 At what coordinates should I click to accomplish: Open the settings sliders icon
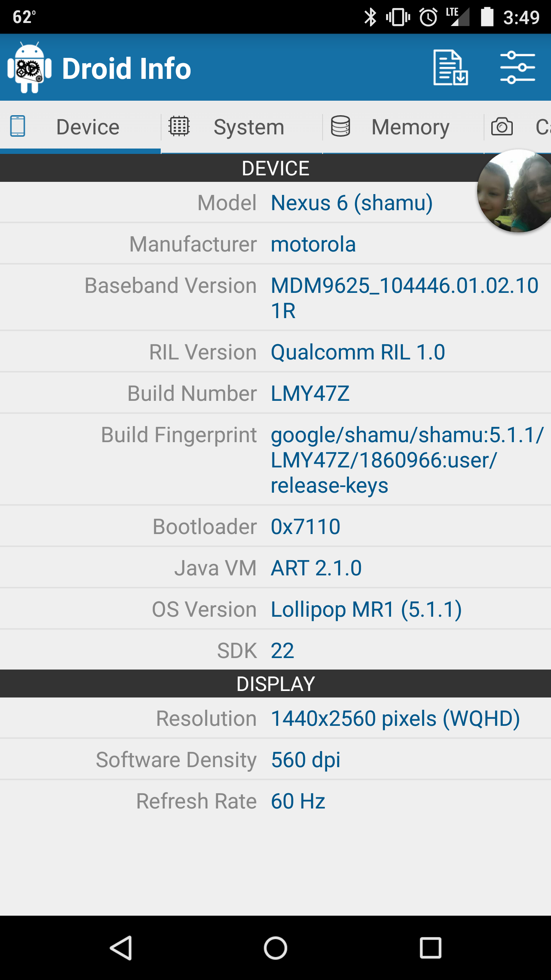tap(517, 67)
